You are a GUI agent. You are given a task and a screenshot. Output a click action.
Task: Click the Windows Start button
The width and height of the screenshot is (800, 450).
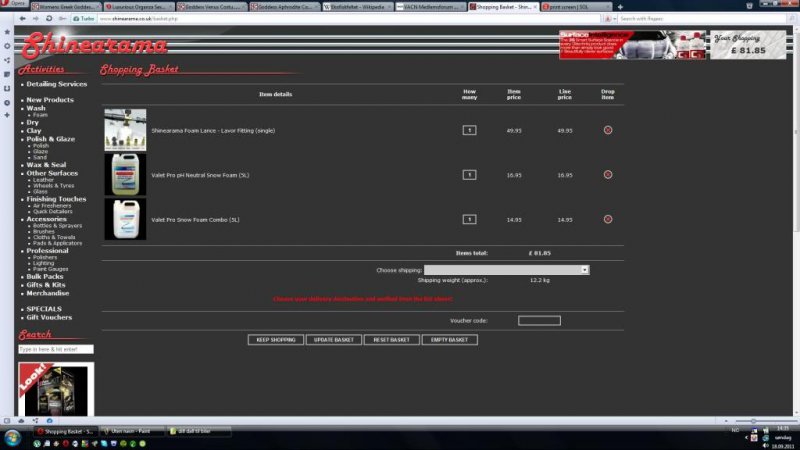(11, 438)
